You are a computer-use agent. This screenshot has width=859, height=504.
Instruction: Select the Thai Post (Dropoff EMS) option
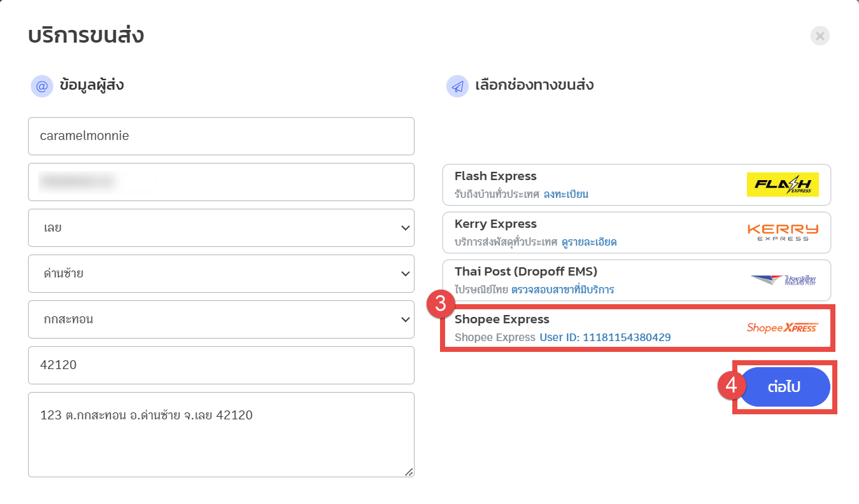pyautogui.click(x=637, y=281)
